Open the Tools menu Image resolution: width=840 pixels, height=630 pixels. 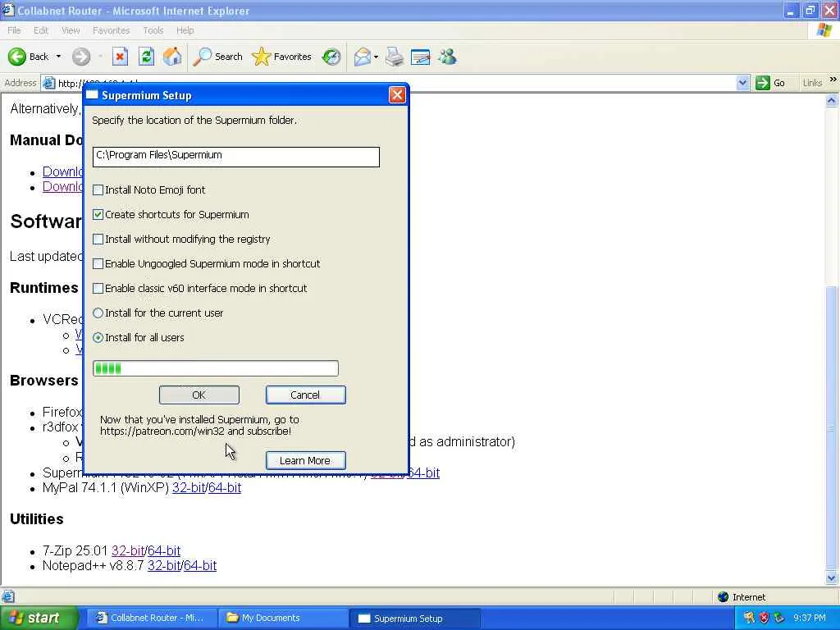click(x=153, y=30)
